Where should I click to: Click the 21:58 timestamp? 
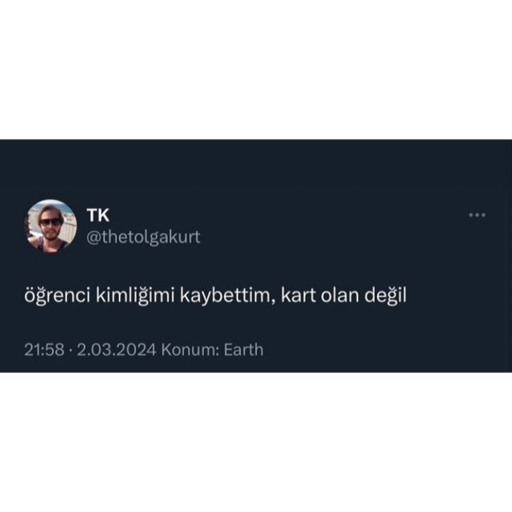tap(44, 350)
